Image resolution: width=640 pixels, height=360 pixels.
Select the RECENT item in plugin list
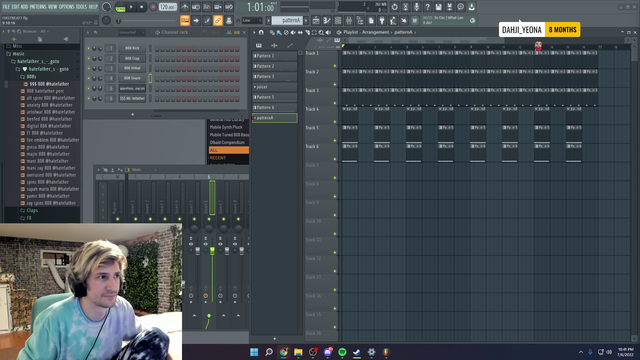point(229,158)
